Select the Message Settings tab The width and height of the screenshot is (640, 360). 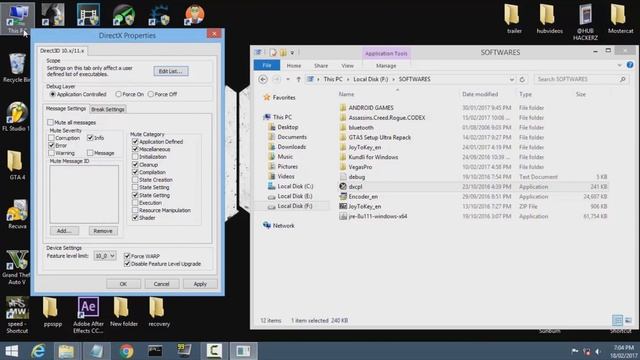click(x=66, y=109)
